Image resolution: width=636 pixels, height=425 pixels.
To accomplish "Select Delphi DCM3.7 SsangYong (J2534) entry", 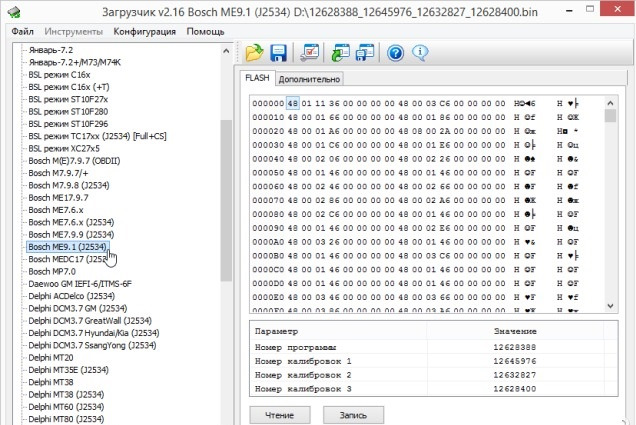I will [92, 345].
